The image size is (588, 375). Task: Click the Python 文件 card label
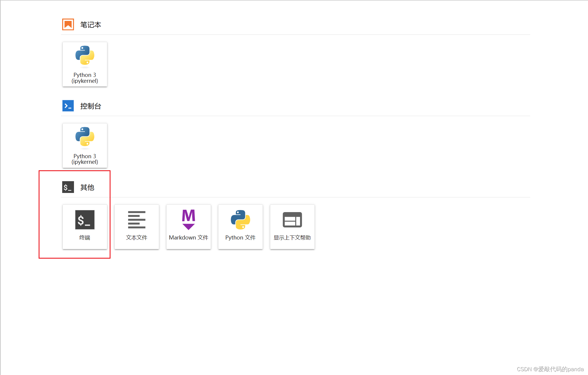(241, 237)
